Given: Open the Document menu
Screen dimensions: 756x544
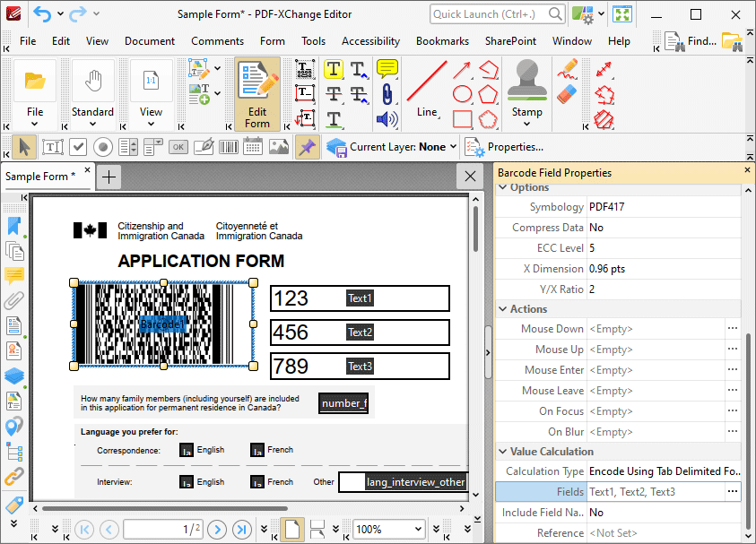Looking at the screenshot, I should pyautogui.click(x=150, y=41).
